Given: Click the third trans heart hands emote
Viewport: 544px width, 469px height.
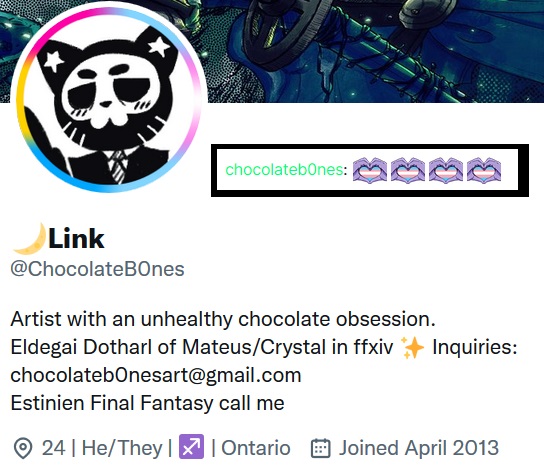Looking at the screenshot, I should click(x=446, y=170).
